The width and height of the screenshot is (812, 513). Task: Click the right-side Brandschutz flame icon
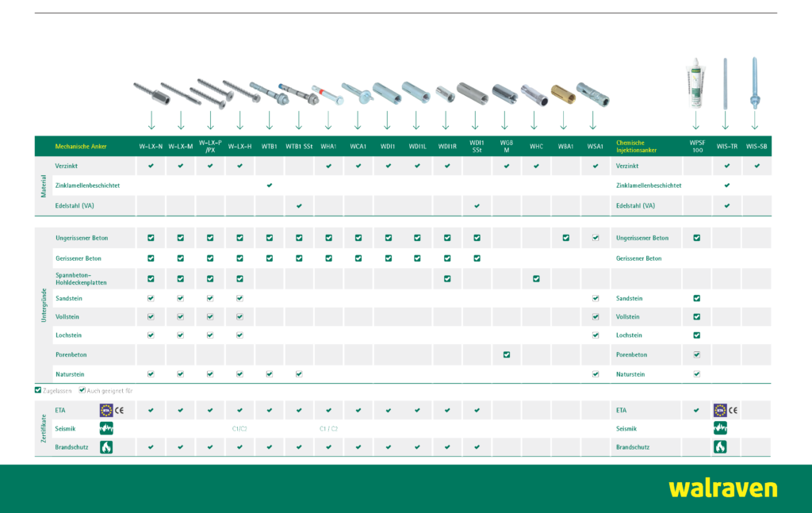[720, 447]
